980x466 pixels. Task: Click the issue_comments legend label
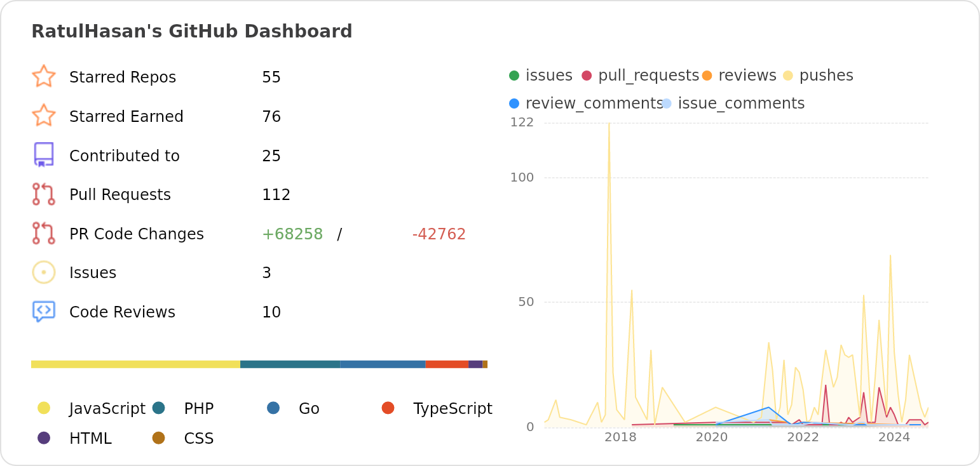742,103
